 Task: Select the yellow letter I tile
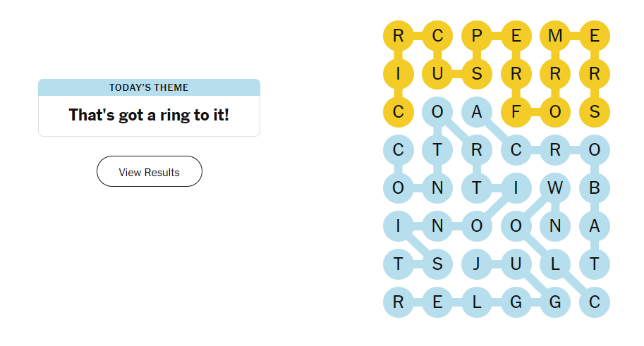(398, 74)
